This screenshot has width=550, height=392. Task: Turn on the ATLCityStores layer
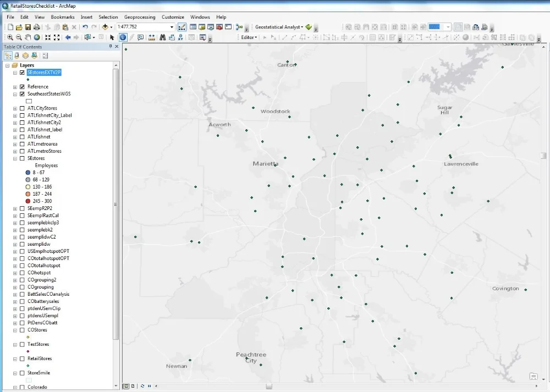22,108
